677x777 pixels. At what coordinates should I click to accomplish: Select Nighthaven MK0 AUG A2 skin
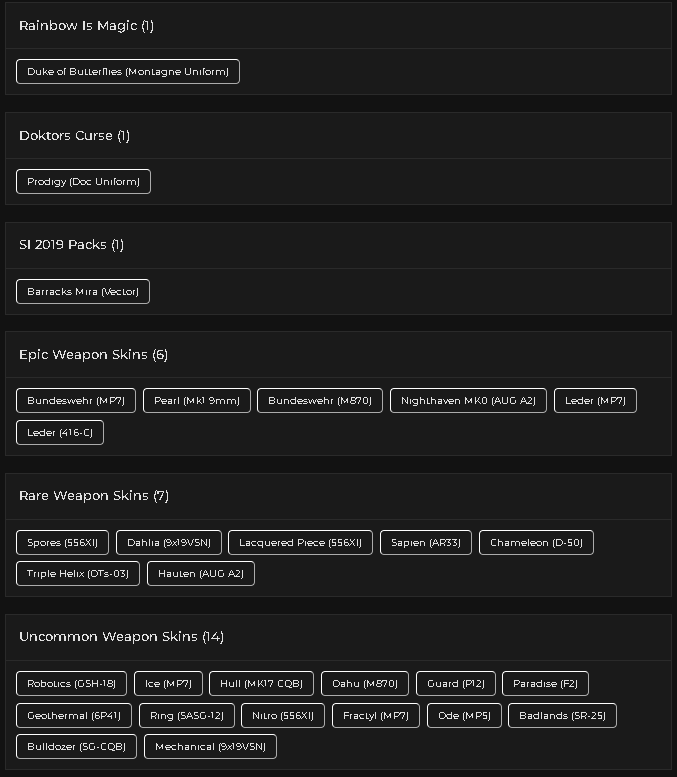click(x=468, y=400)
